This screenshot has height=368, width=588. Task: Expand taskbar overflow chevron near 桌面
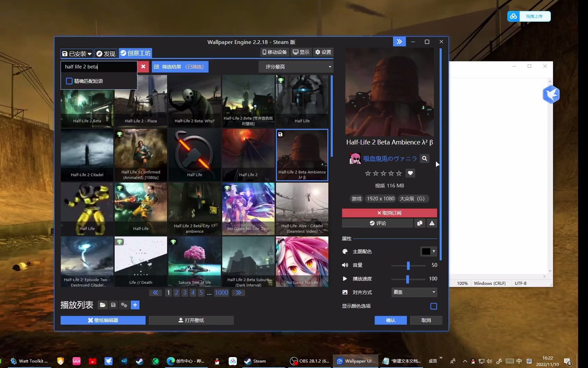(441, 357)
